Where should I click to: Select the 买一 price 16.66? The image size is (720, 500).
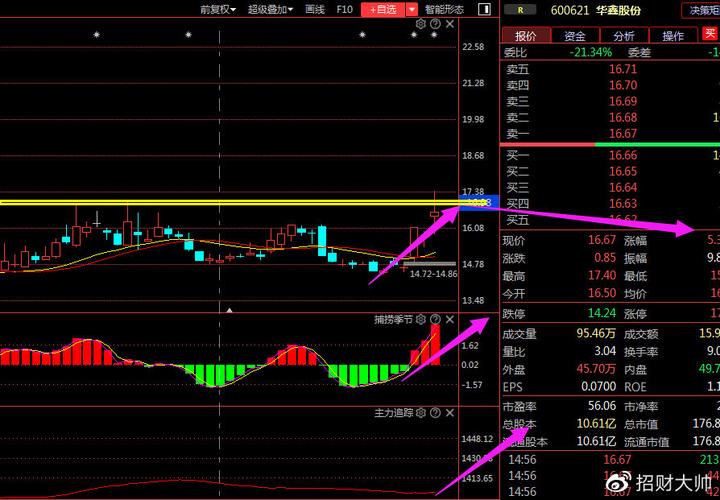[623, 155]
